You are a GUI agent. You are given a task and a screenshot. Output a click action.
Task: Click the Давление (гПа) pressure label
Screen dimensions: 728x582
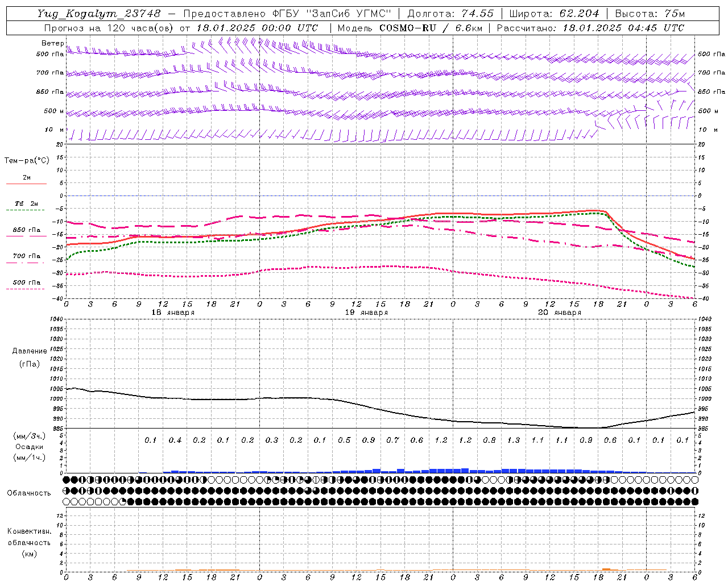click(x=30, y=357)
